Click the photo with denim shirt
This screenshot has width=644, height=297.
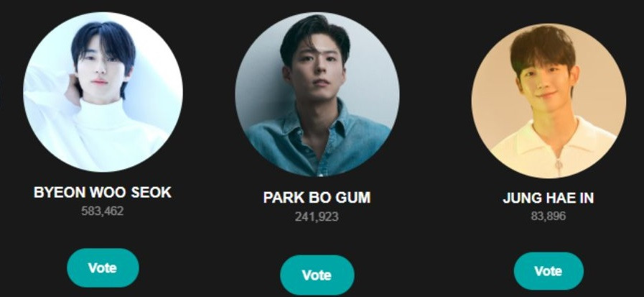pyautogui.click(x=317, y=95)
